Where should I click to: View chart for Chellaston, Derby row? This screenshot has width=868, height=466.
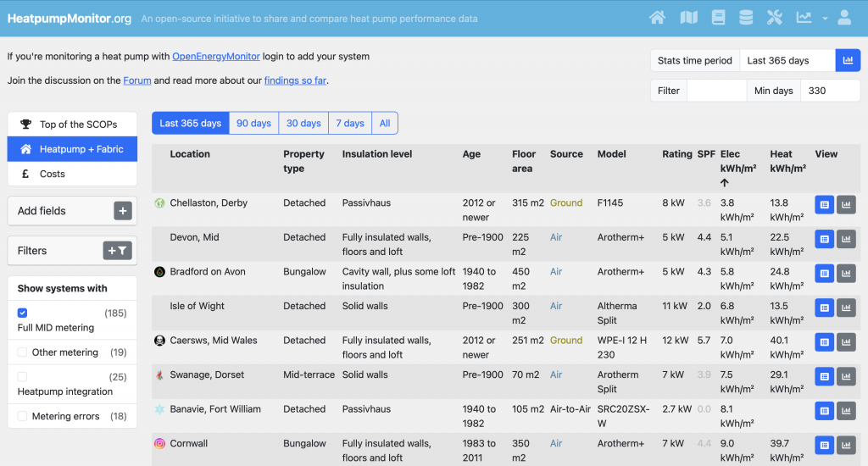coord(846,205)
